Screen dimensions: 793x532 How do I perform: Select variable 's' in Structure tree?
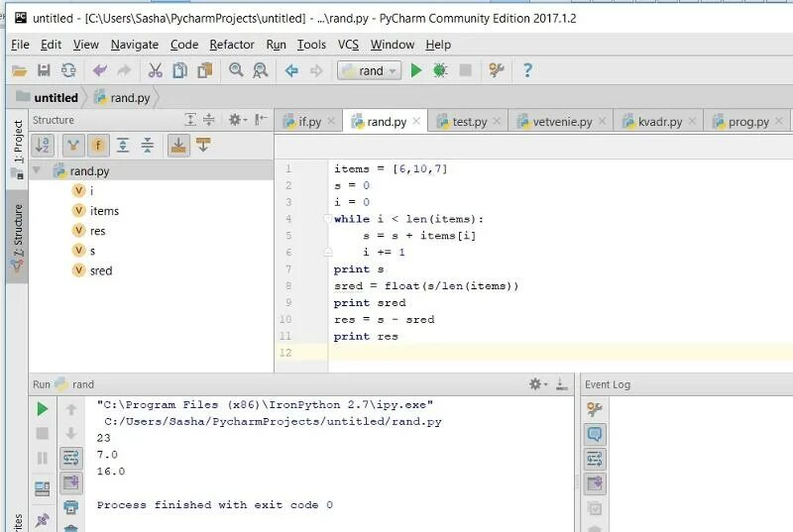(x=84, y=251)
